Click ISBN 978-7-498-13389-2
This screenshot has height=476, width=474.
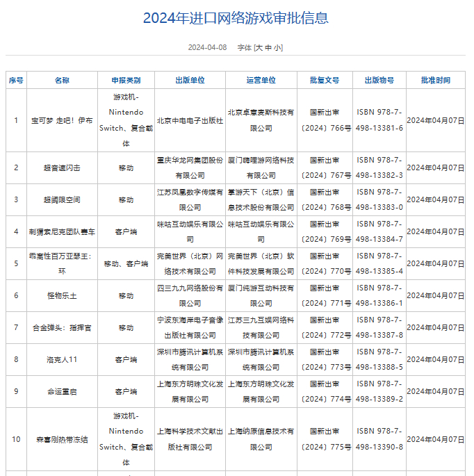379,392
